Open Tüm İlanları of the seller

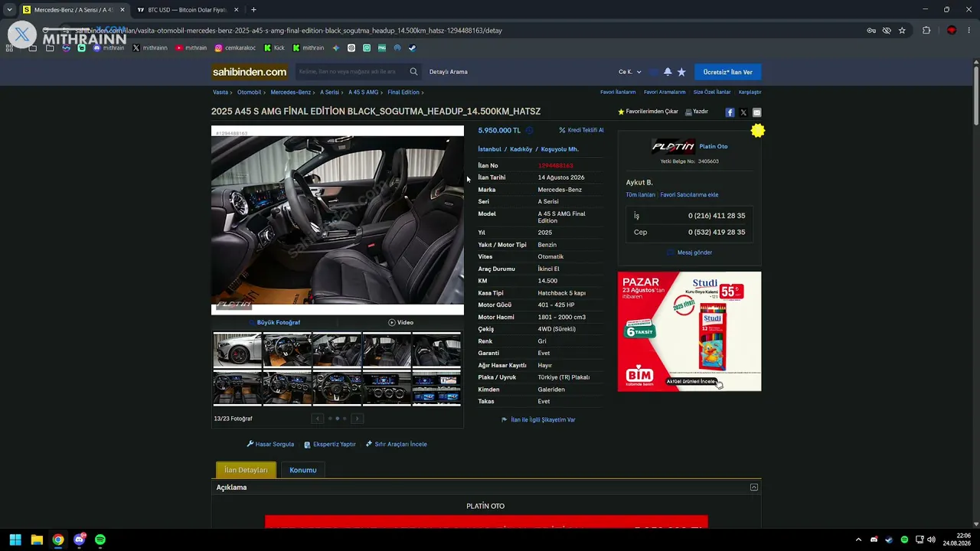tap(641, 194)
